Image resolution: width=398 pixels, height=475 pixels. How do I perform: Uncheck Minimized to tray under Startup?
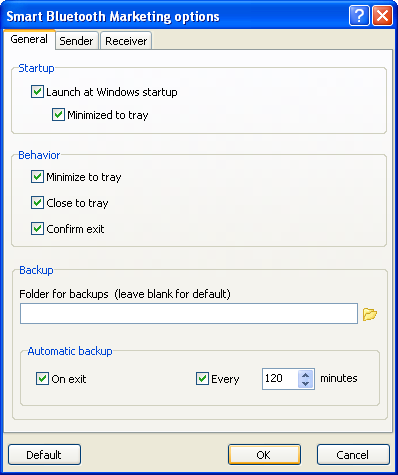[x=58, y=114]
